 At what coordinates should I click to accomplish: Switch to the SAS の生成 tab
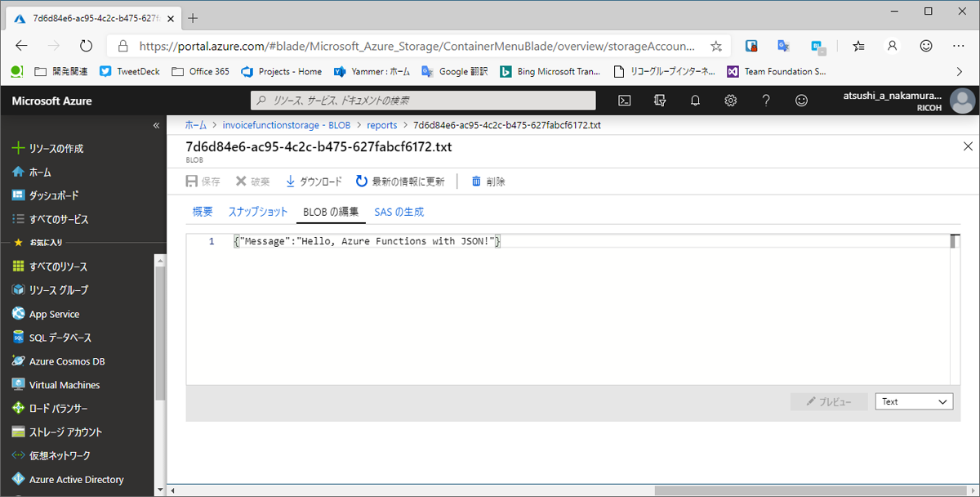[399, 212]
